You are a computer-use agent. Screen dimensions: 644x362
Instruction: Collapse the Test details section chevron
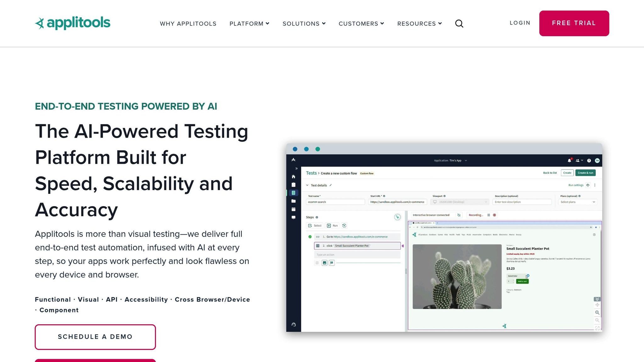click(x=307, y=185)
